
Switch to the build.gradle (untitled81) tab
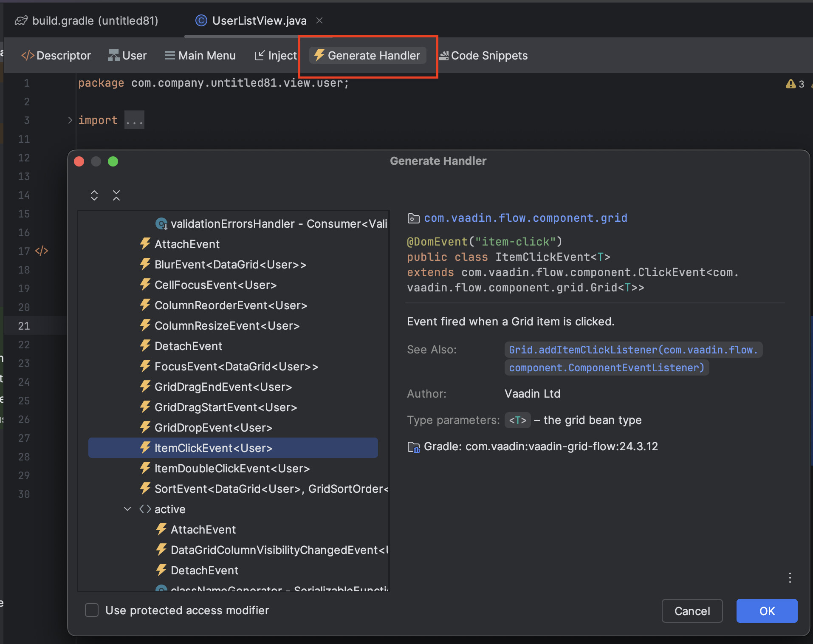pos(87,20)
